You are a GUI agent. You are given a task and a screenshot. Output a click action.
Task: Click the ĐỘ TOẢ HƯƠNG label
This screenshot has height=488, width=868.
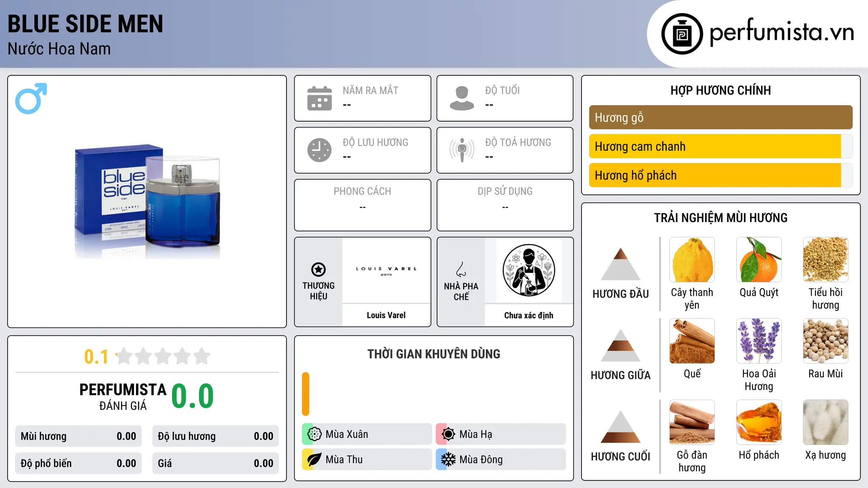(518, 142)
